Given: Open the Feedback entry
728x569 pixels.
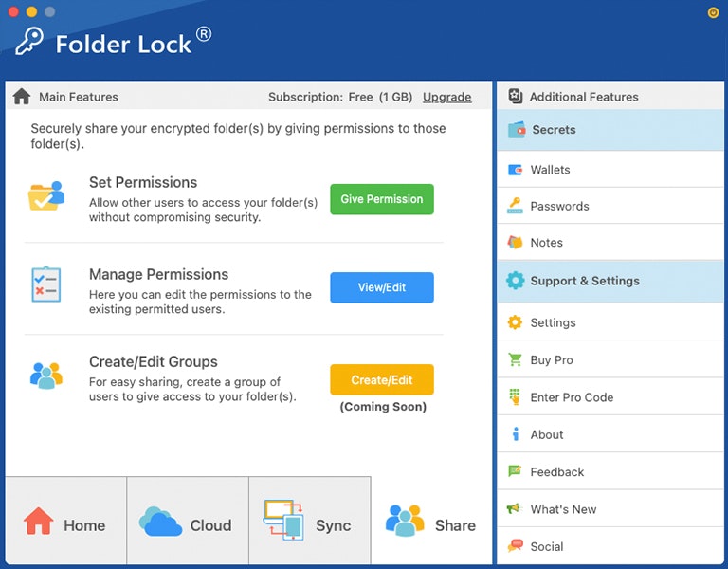Looking at the screenshot, I should [610, 471].
